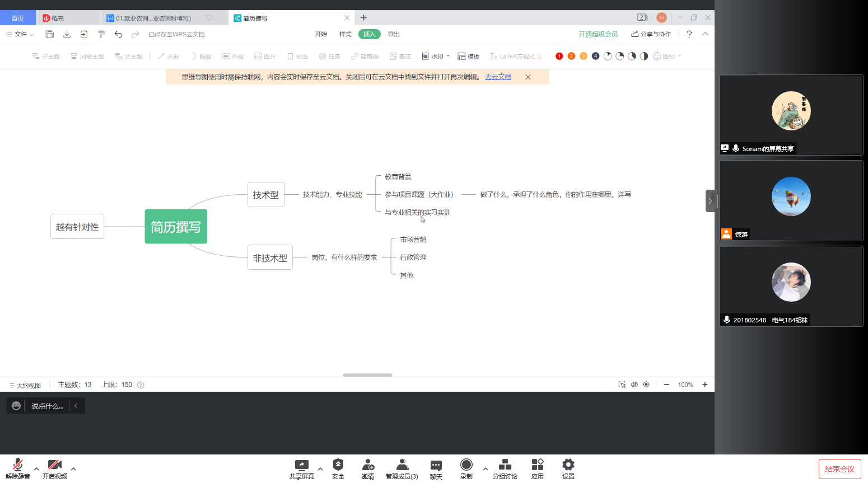Expand options arrow beside 共享屏幕
The width and height of the screenshot is (868, 483).
point(320,469)
